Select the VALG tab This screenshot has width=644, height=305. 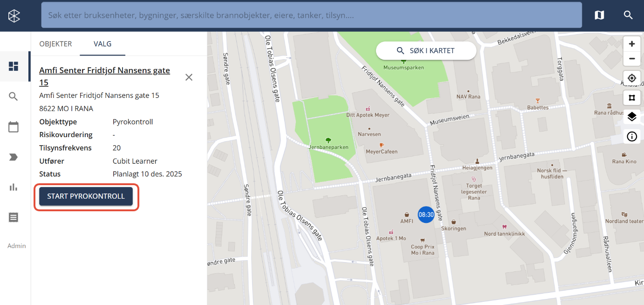pyautogui.click(x=103, y=44)
